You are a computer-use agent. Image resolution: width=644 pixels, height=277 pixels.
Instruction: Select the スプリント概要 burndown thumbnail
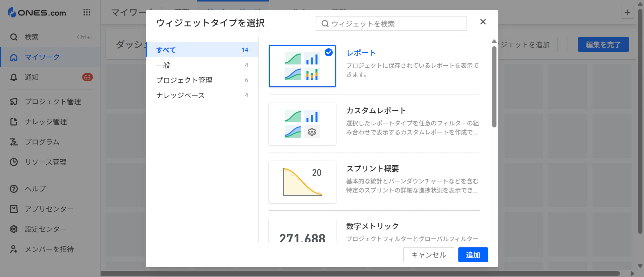(x=302, y=182)
